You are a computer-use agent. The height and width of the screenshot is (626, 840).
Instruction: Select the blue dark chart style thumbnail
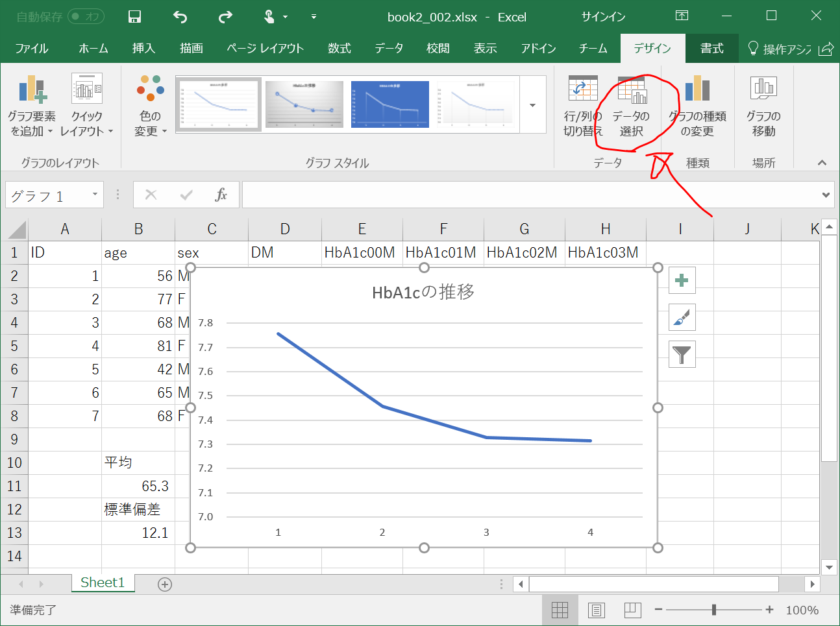point(389,104)
